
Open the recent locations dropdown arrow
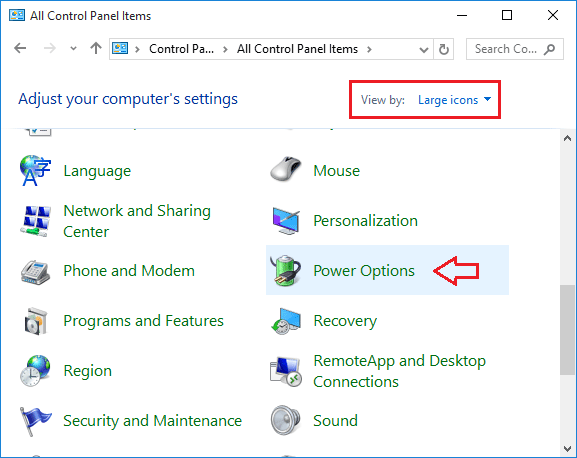point(74,48)
